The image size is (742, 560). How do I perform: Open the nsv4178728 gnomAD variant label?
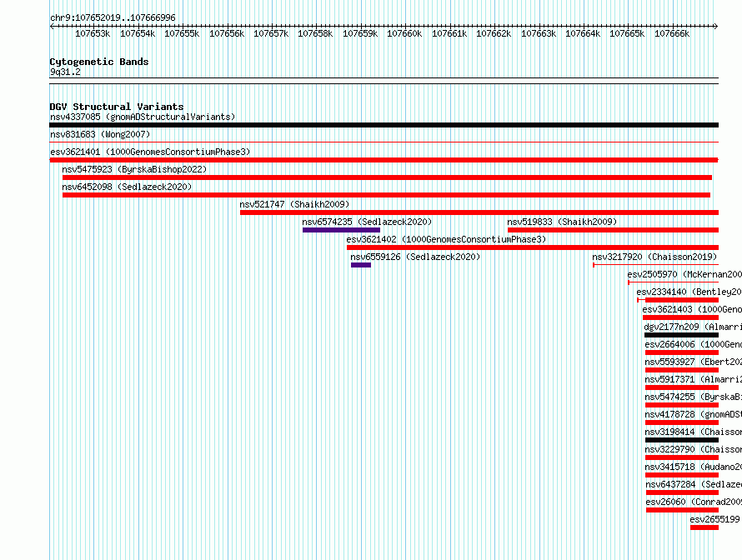(694, 414)
